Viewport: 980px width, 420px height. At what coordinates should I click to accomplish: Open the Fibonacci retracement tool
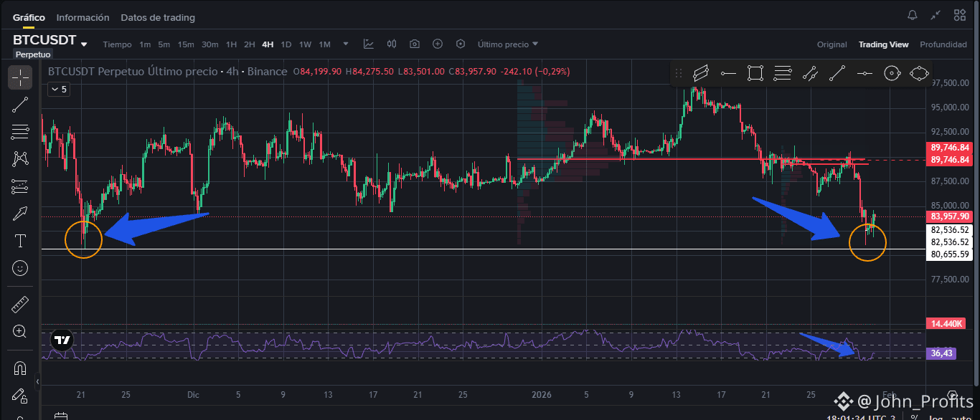[x=20, y=132]
